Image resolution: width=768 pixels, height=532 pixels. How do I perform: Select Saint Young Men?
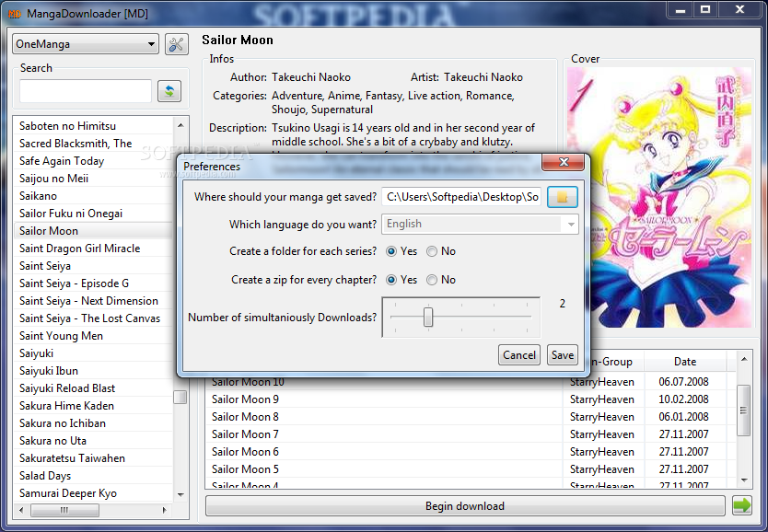[x=93, y=336]
